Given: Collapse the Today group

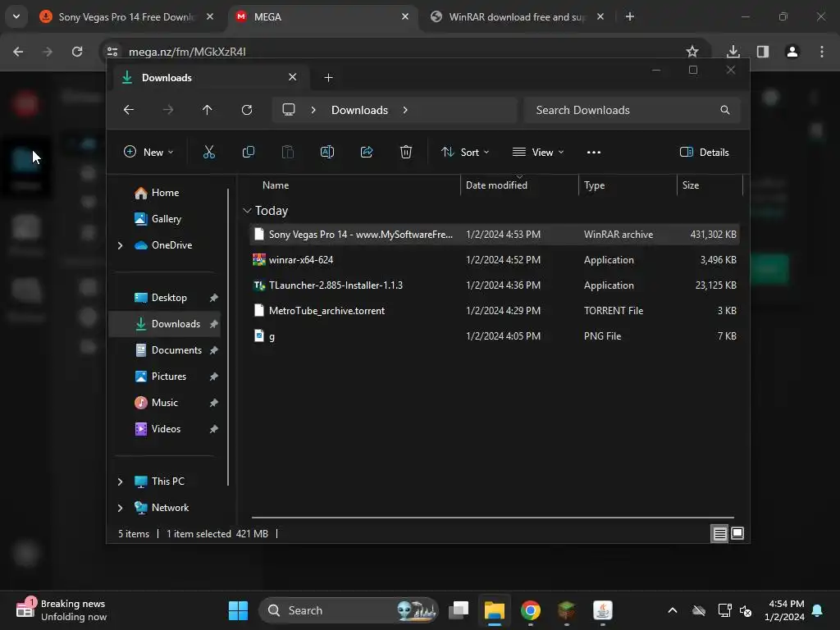Looking at the screenshot, I should [247, 211].
